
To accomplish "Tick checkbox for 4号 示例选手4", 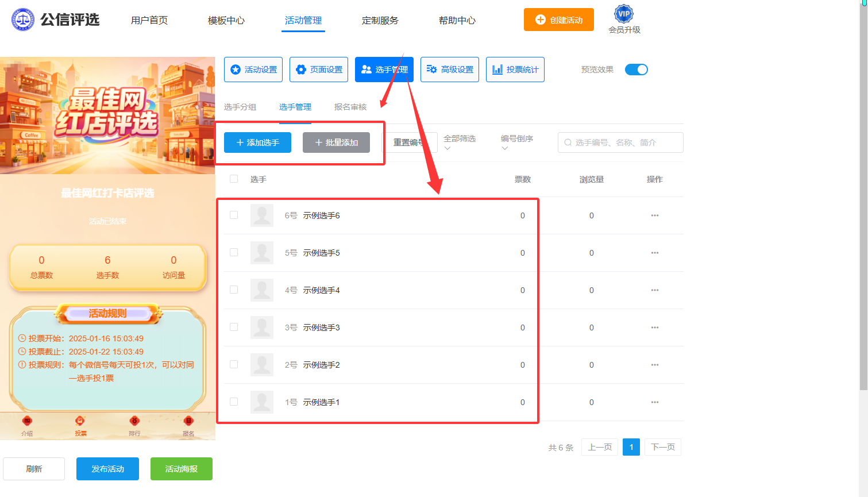I will click(234, 290).
